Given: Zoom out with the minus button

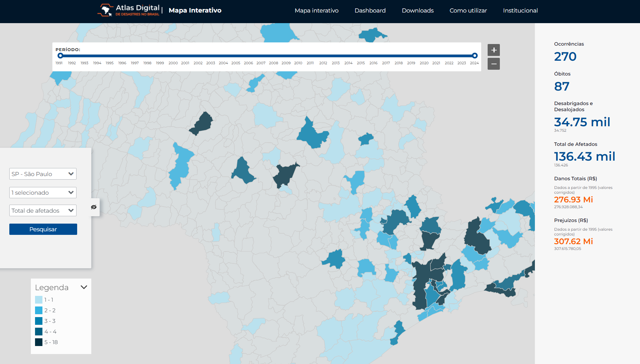Looking at the screenshot, I should point(493,64).
